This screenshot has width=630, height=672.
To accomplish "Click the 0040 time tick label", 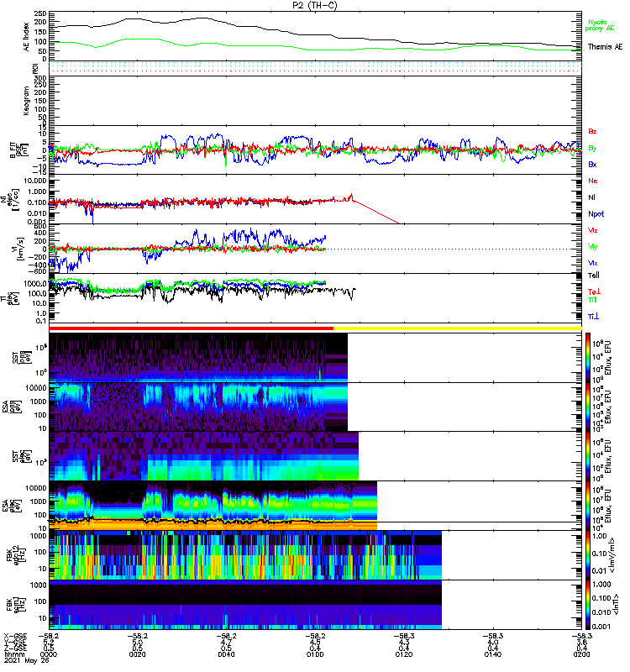I will [226, 654].
